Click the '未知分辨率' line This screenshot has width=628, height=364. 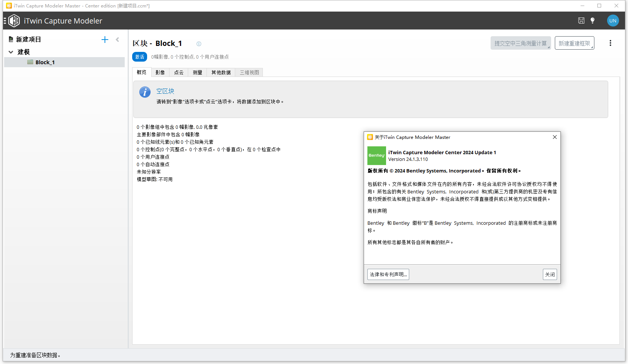149,172
